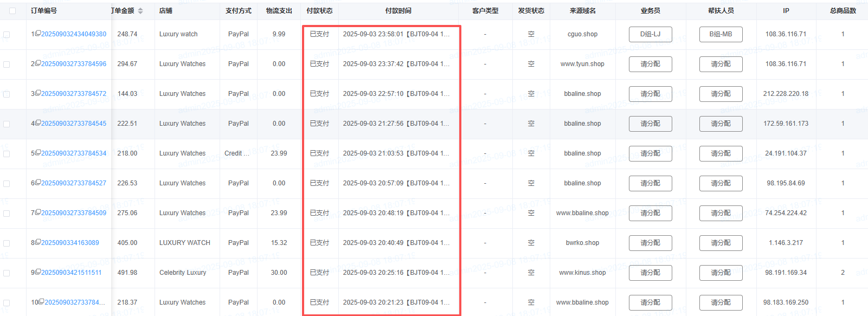This screenshot has height=316, width=868.
Task: Check the checkbox for row 1
Action: pyautogui.click(x=7, y=34)
